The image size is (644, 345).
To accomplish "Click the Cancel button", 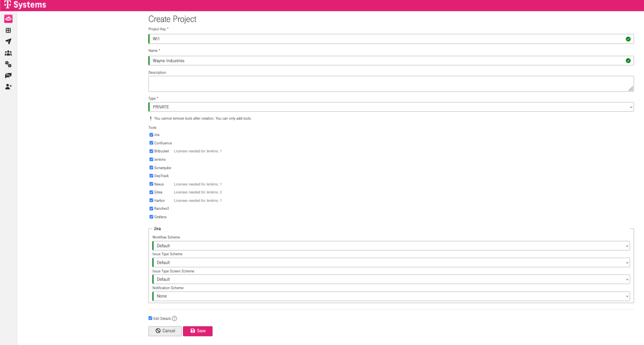I will click(165, 331).
